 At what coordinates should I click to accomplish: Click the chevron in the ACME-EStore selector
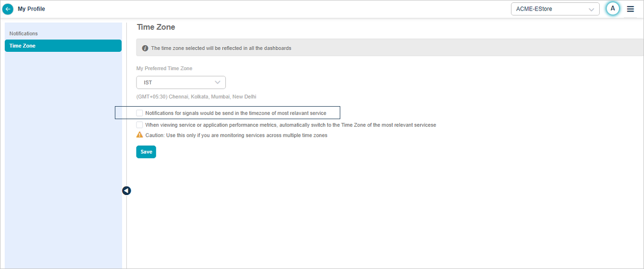pyautogui.click(x=591, y=9)
